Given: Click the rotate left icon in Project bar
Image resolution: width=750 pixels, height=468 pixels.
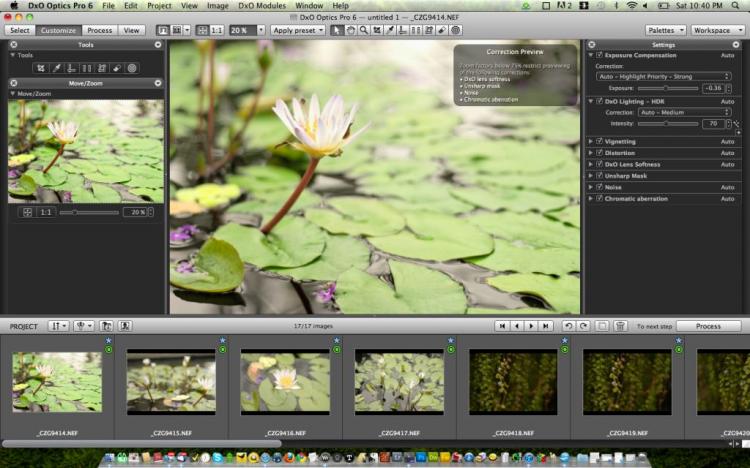Looking at the screenshot, I should (568, 326).
